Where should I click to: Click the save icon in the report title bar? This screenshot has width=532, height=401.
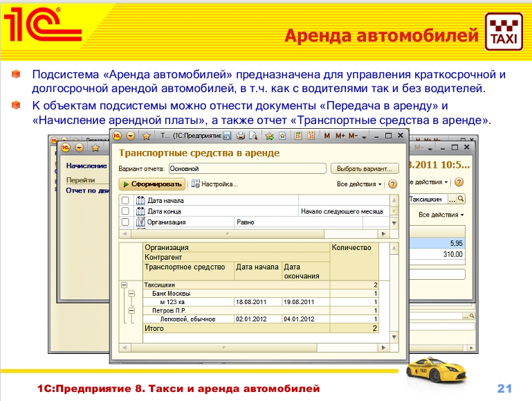tap(228, 136)
